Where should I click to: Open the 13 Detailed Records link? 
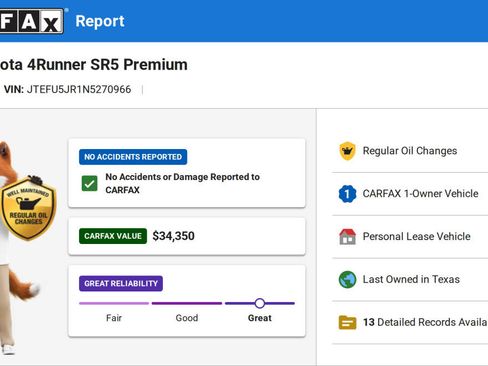pyautogui.click(x=410, y=322)
